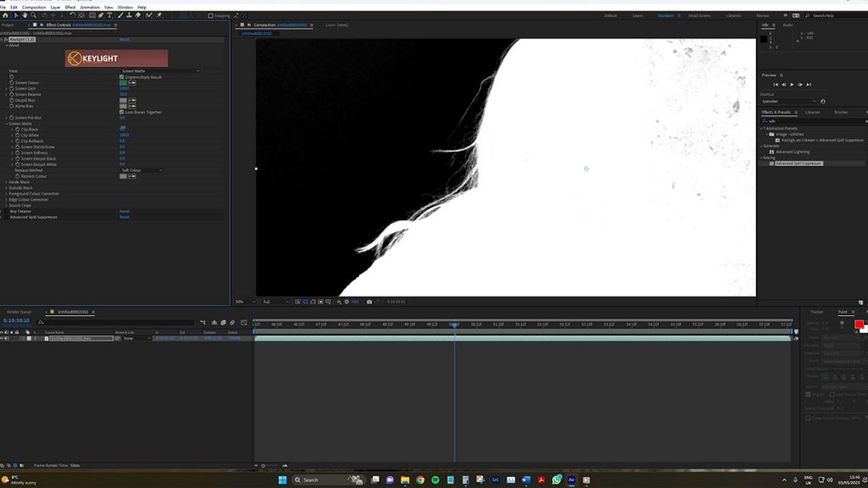Switch to the Render Queue tab

pyautogui.click(x=19, y=312)
